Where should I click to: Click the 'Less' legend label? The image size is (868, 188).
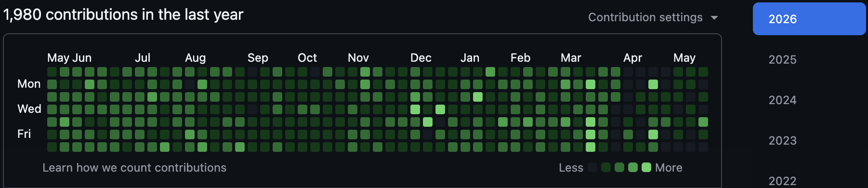[x=571, y=168]
